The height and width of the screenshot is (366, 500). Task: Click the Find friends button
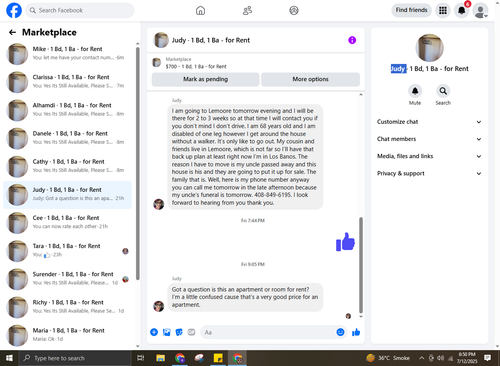click(411, 10)
